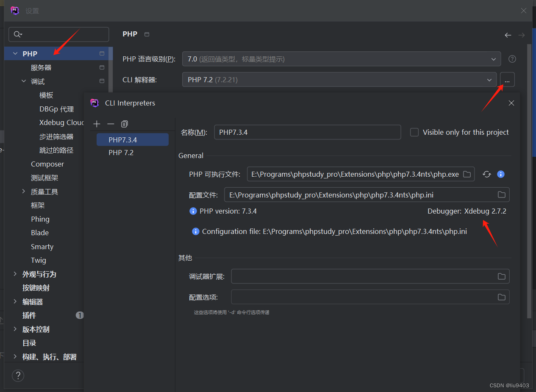Expand the 编辑器 node
Screen dimensions: 536x392
tap(15, 302)
